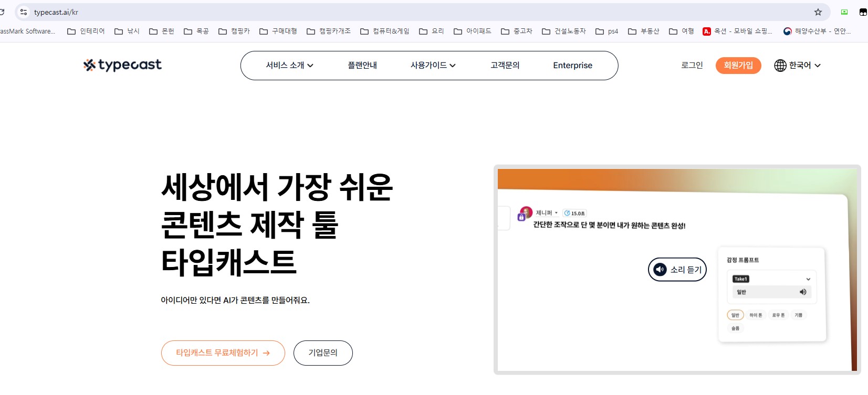The image size is (868, 395).
Task: Select the 로우 톤 emotion chip
Action: click(x=778, y=315)
